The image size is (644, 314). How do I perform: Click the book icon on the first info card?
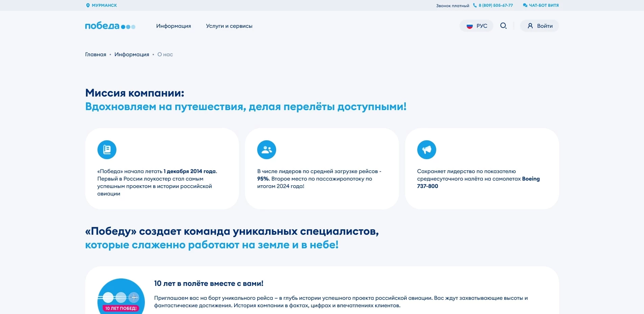[107, 149]
